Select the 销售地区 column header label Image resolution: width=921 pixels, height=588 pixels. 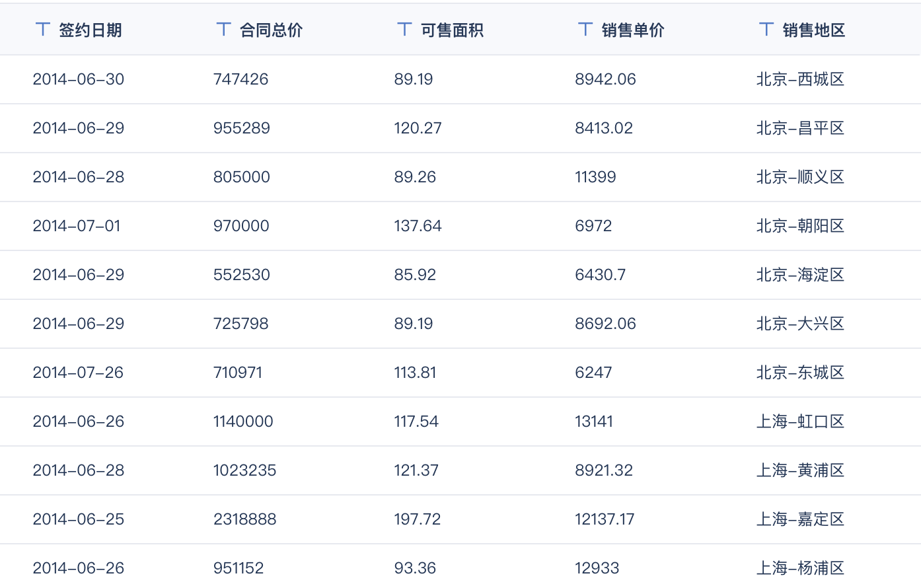pyautogui.click(x=814, y=30)
